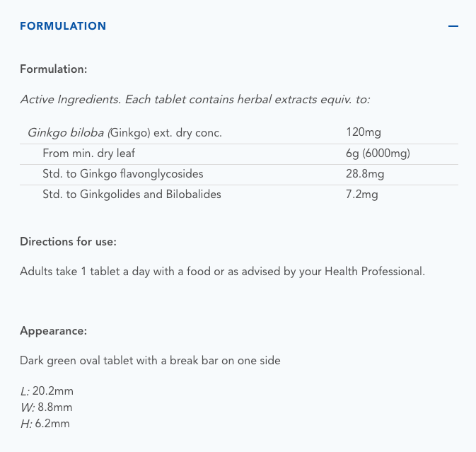This screenshot has height=452, width=476.
Task: Click the 6g (6000mg) value
Action: pyautogui.click(x=378, y=153)
